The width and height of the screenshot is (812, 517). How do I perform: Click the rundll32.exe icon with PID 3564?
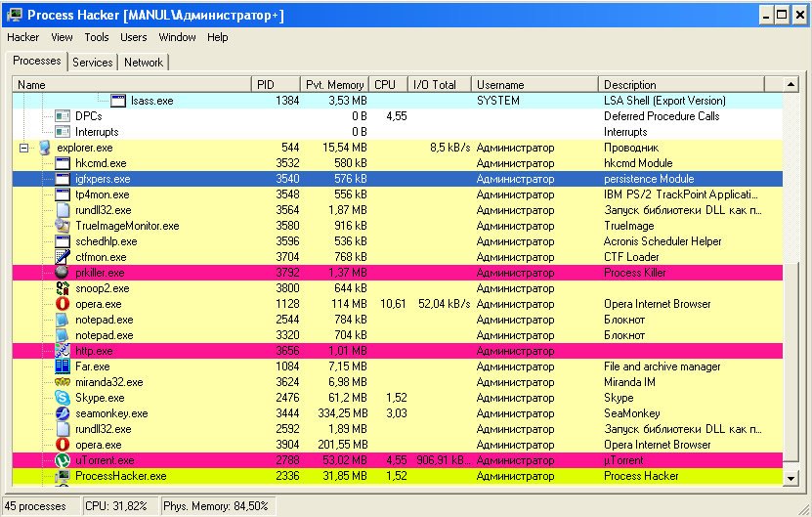(x=63, y=210)
